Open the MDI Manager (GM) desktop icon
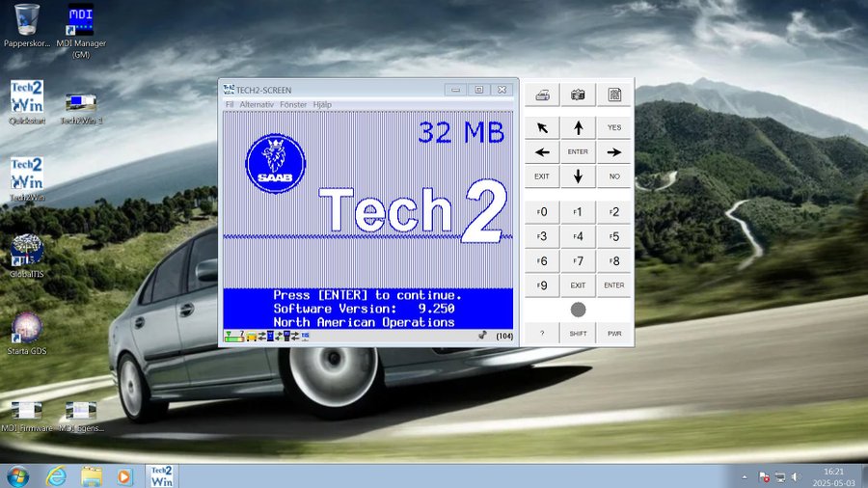This screenshot has height=488, width=868. [81, 31]
